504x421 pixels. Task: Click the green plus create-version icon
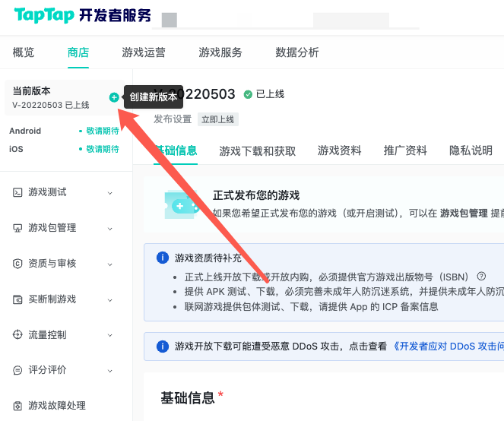(114, 97)
